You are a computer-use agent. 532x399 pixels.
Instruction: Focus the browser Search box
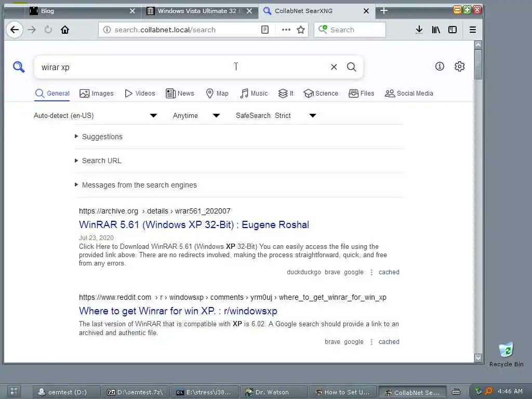click(350, 30)
